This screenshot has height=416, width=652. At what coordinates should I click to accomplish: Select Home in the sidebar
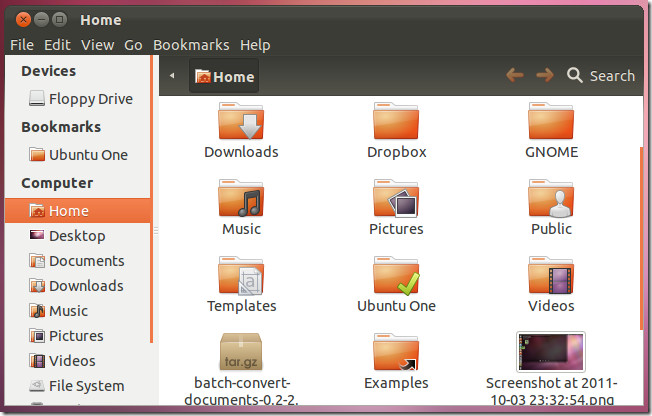click(x=77, y=210)
